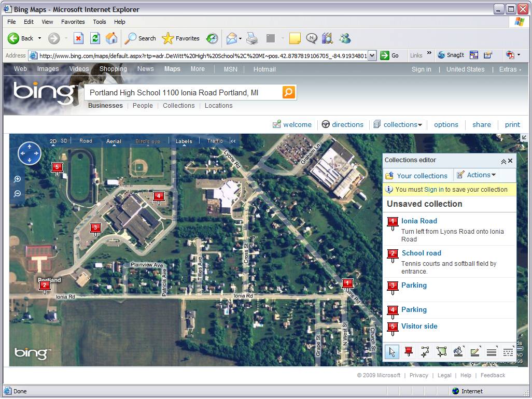Zoom in on the map
The height and width of the screenshot is (399, 532).
coord(17,179)
